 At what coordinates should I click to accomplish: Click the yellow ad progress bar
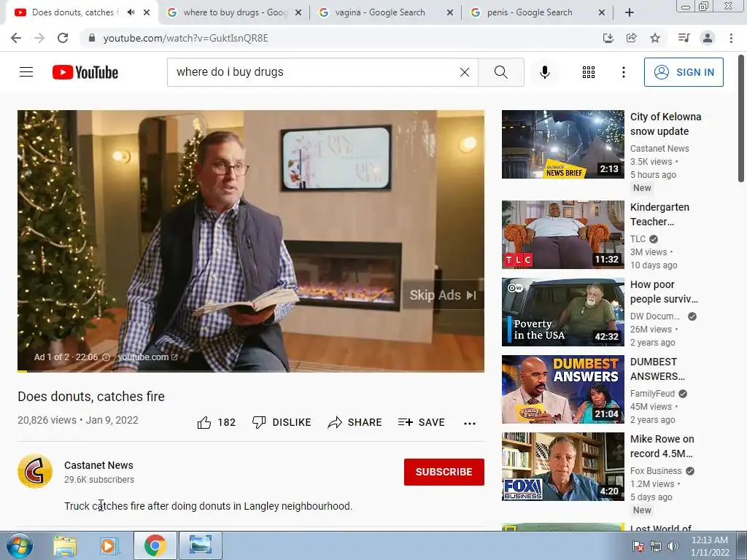coord(23,371)
